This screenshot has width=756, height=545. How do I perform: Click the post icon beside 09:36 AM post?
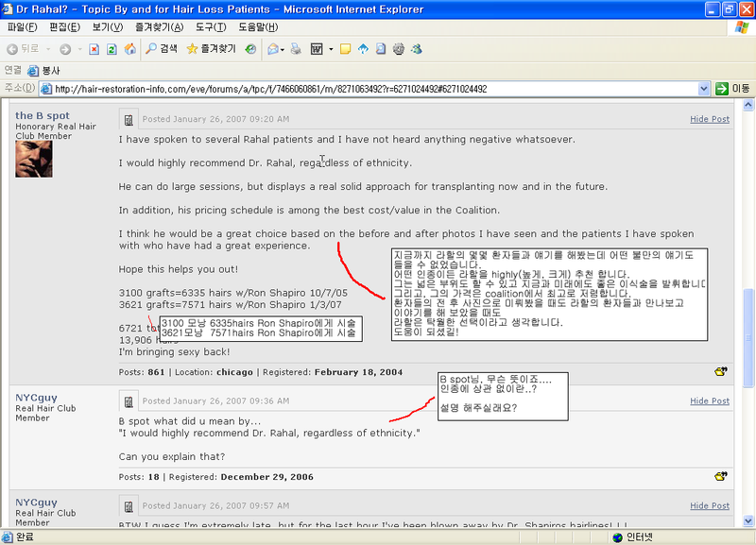[x=129, y=401]
